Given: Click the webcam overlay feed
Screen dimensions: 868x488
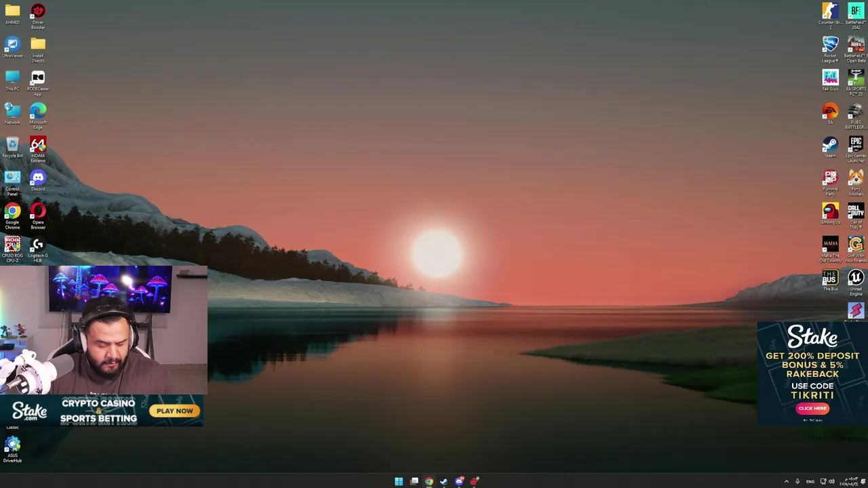Looking at the screenshot, I should coord(103,329).
